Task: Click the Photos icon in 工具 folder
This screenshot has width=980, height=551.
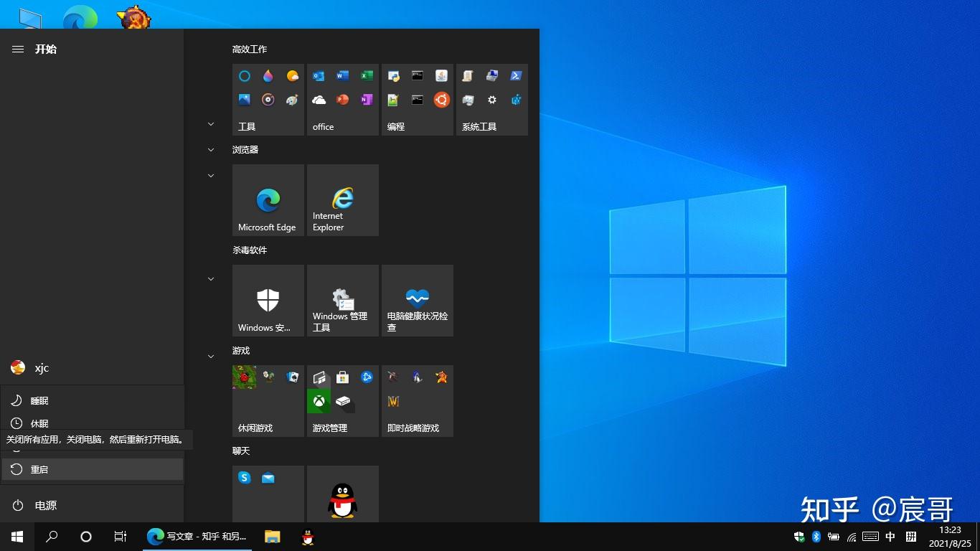Action: 245,100
